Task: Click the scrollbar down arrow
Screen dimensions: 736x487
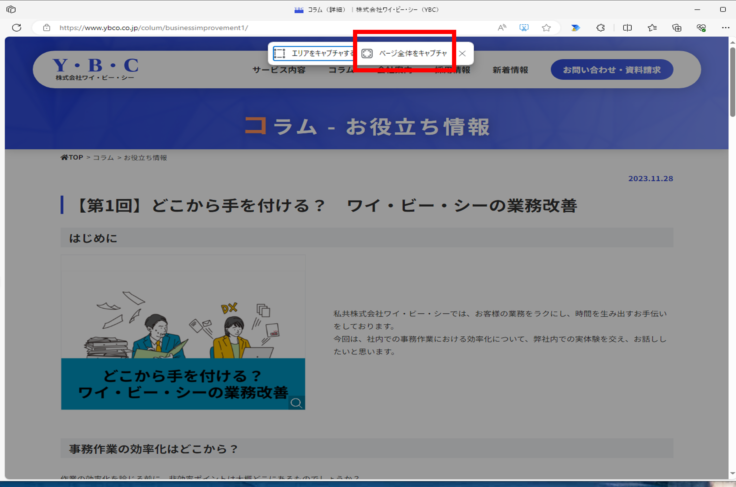Action: (732, 474)
